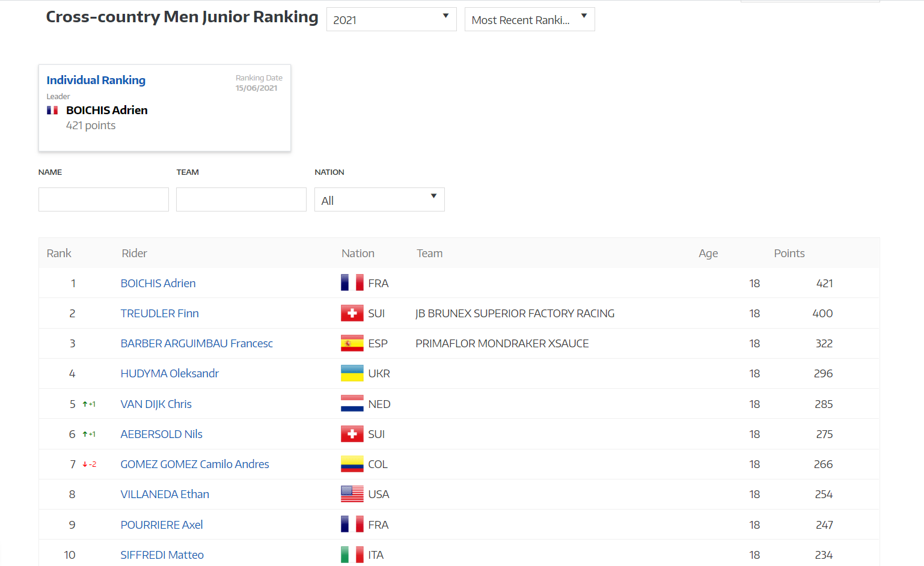Screen dimensions: 924x566
Task: Open the year selection dropdown showing 2021
Action: [x=391, y=19]
